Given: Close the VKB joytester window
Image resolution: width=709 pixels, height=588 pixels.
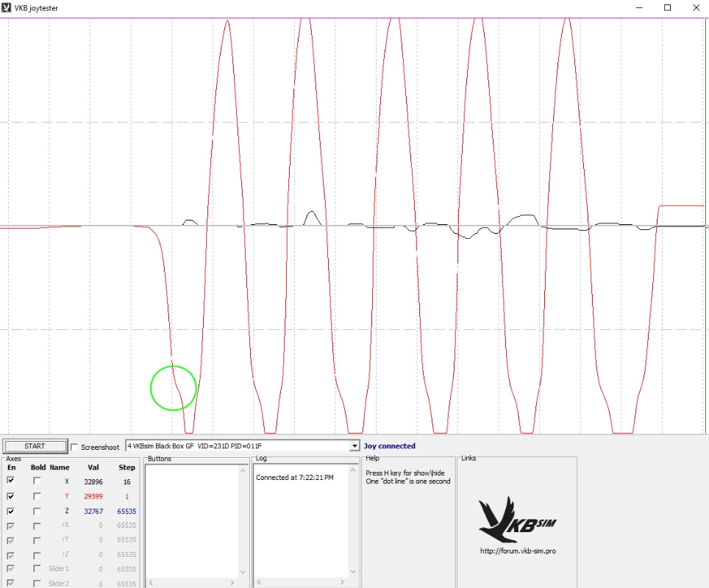Looking at the screenshot, I should tap(696, 7).
